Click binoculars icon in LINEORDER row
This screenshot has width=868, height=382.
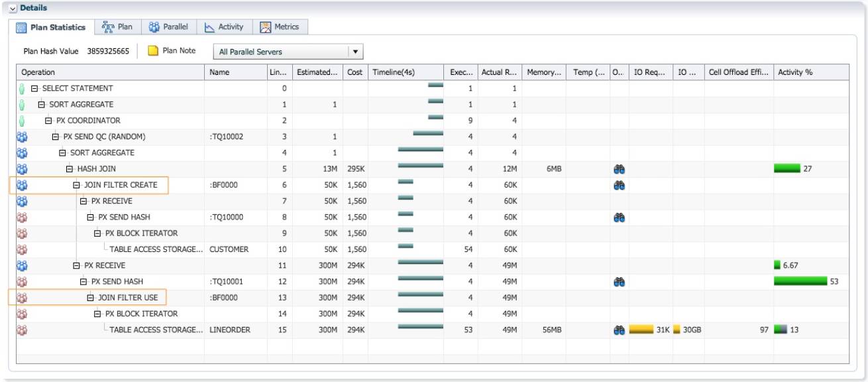click(619, 330)
